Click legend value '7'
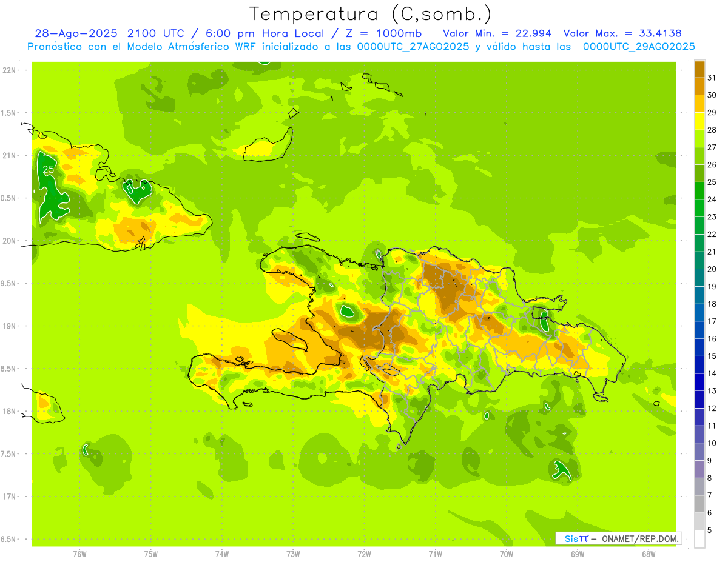728x562 pixels. click(x=710, y=495)
